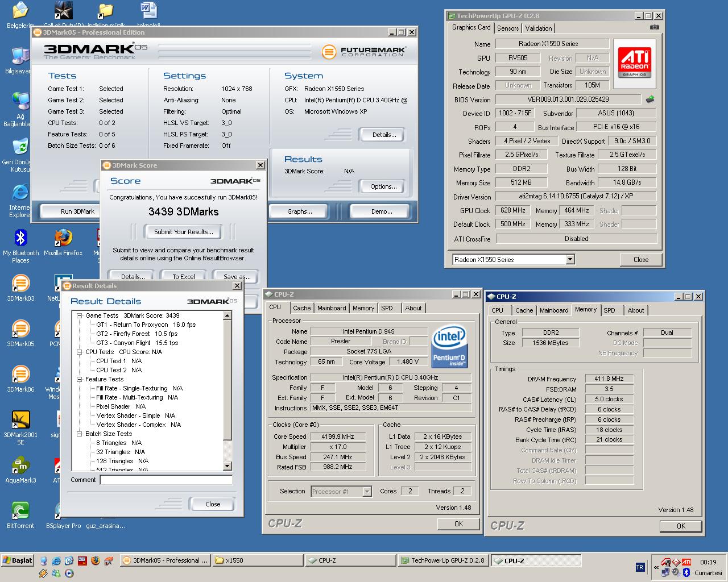Click the Bluetooth icon in system tray
Screen dimensions: 728x582
pos(686,572)
